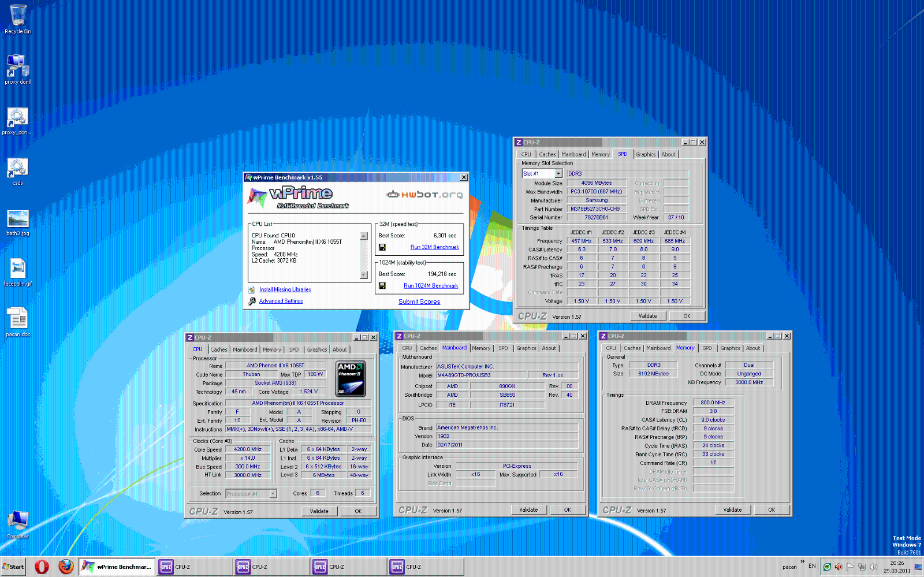Click the network icon in system tray
The height and width of the screenshot is (577, 924).
coord(862,567)
